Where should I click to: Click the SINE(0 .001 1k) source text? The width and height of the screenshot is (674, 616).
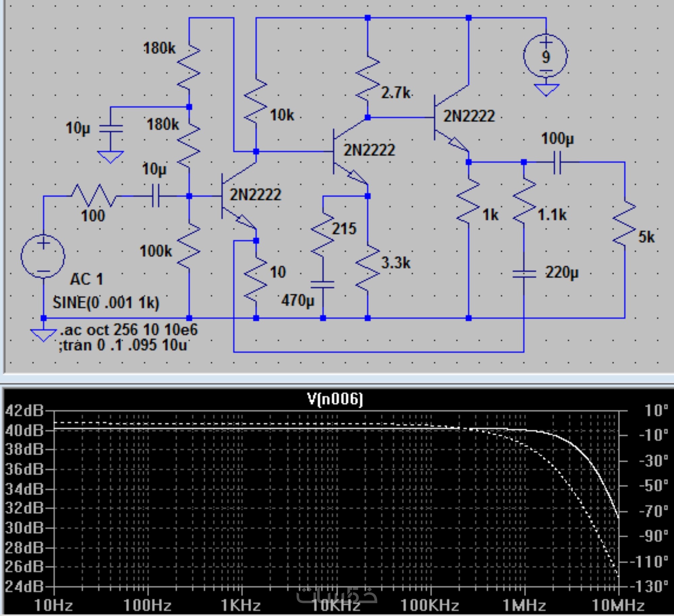pyautogui.click(x=105, y=302)
